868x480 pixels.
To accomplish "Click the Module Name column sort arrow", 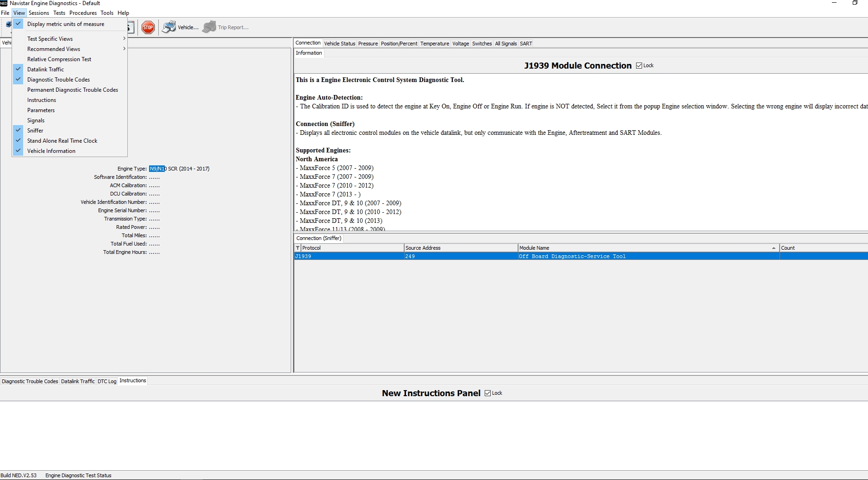I will [x=773, y=248].
